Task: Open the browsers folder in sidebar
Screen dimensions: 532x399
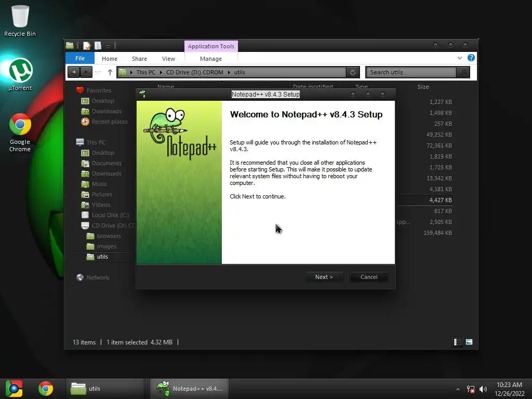Action: (x=109, y=236)
